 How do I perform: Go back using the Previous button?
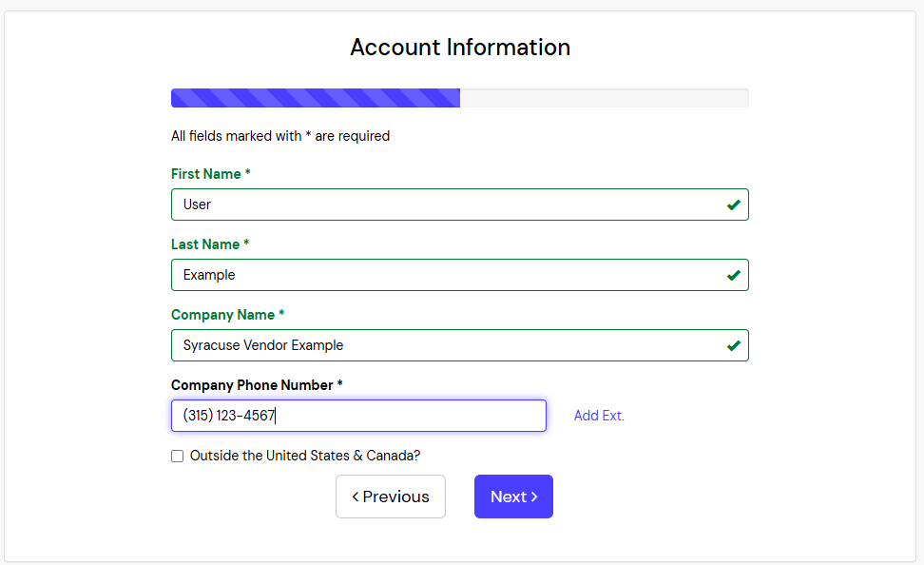click(x=390, y=496)
